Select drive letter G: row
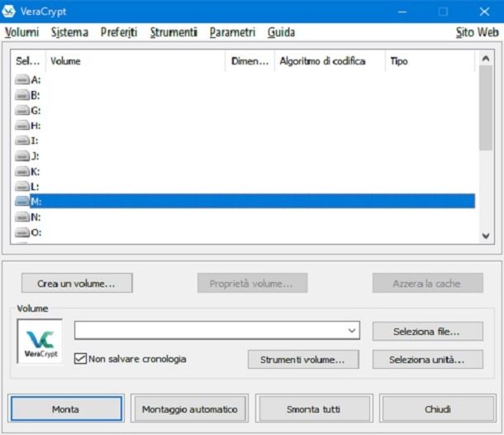This screenshot has height=435, width=504. click(x=245, y=110)
